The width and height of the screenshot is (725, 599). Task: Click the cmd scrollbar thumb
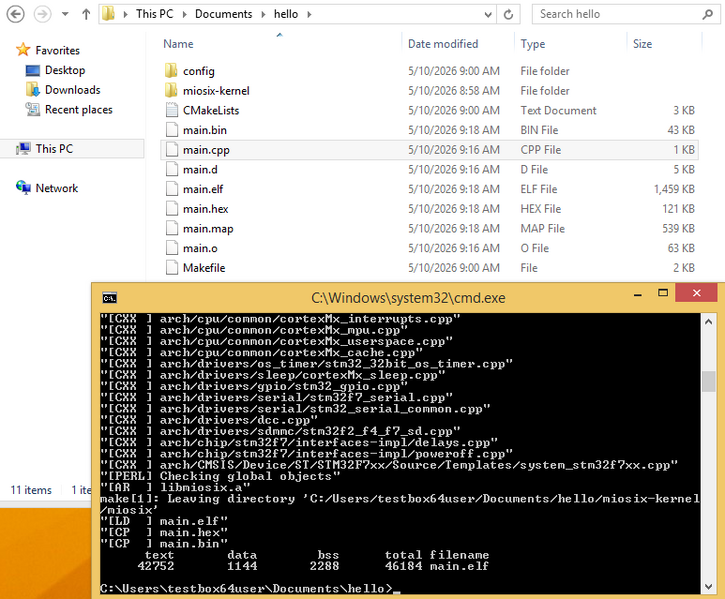click(708, 381)
